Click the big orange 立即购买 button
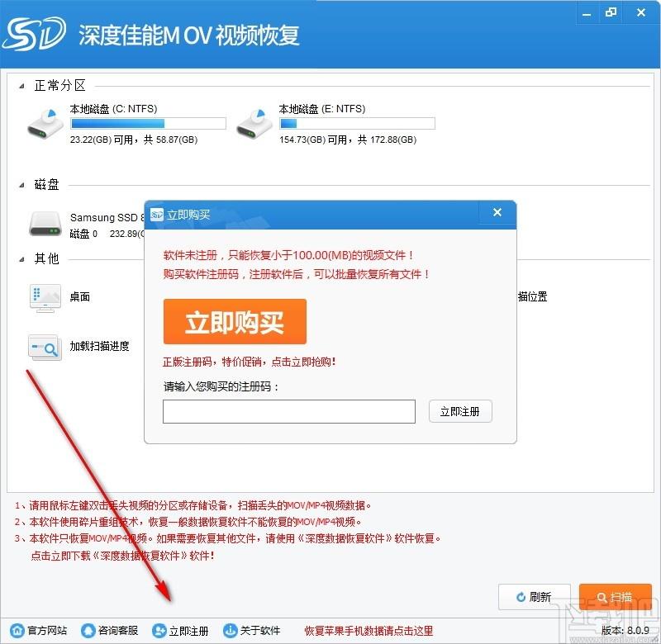 (x=235, y=322)
